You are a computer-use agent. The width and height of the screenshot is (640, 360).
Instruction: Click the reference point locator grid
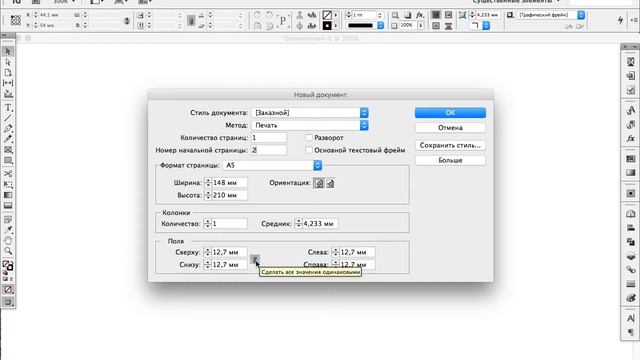point(16,20)
